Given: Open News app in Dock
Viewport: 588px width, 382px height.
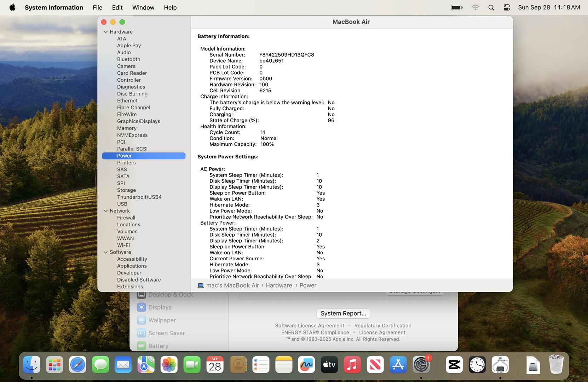Looking at the screenshot, I should tap(375, 365).
